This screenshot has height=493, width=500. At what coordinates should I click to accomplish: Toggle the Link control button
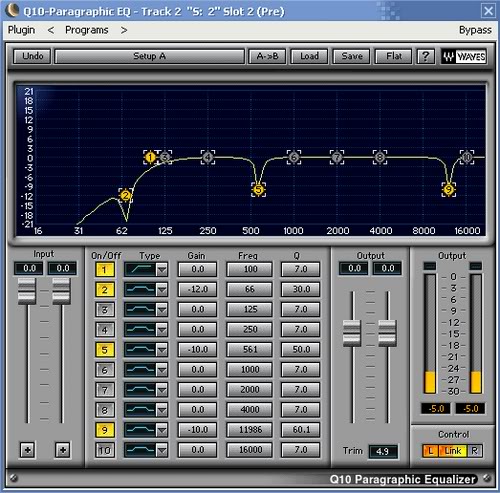point(453,451)
